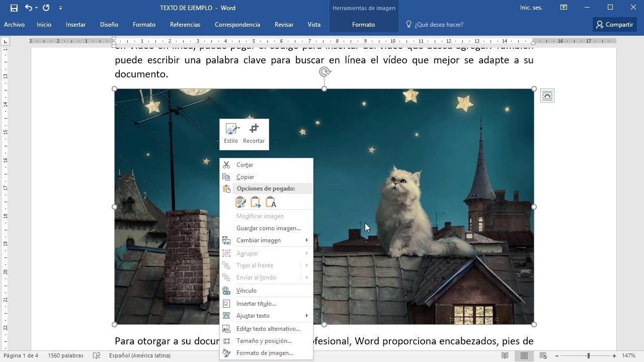Switch to Web Layout view
Viewport: 644px width, 362px height.
click(x=543, y=355)
